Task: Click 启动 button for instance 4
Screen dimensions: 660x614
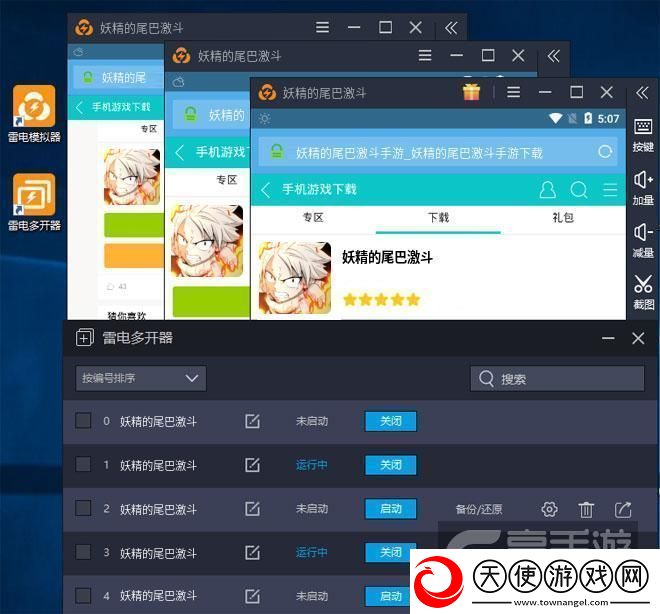Action: (x=388, y=596)
